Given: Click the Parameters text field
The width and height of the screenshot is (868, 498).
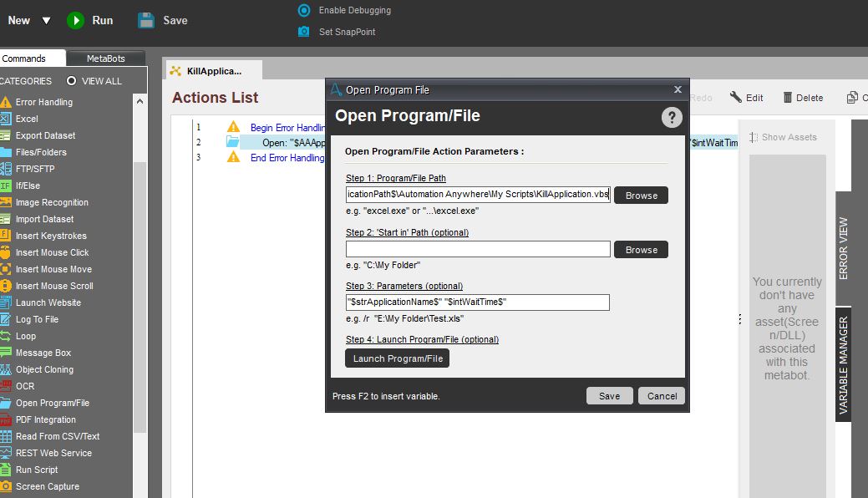Looking at the screenshot, I should pos(478,302).
